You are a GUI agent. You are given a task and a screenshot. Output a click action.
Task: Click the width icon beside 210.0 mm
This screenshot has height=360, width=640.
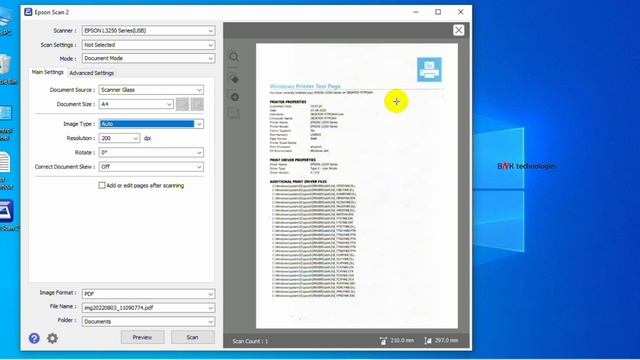[383, 341]
